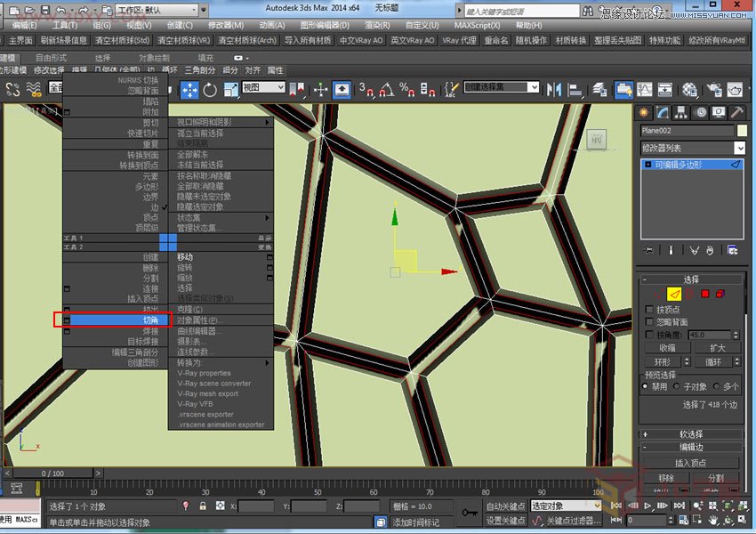
Task: Toggle the 3D Snaps icon
Action: click(x=366, y=90)
